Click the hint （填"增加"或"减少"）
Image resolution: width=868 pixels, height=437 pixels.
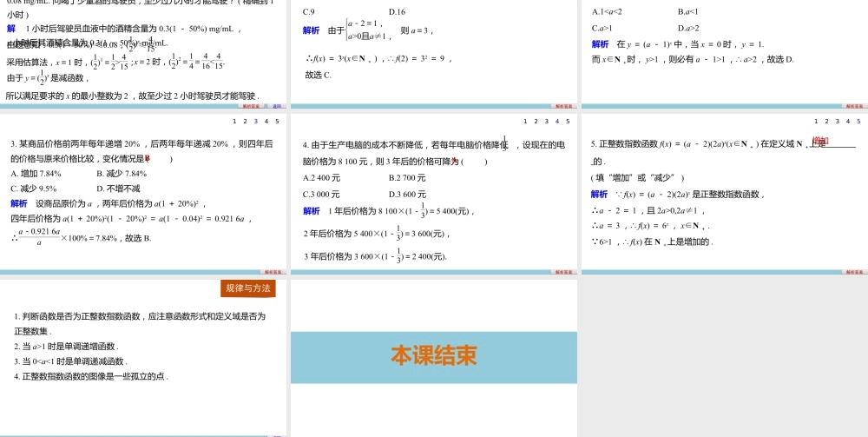(638, 178)
